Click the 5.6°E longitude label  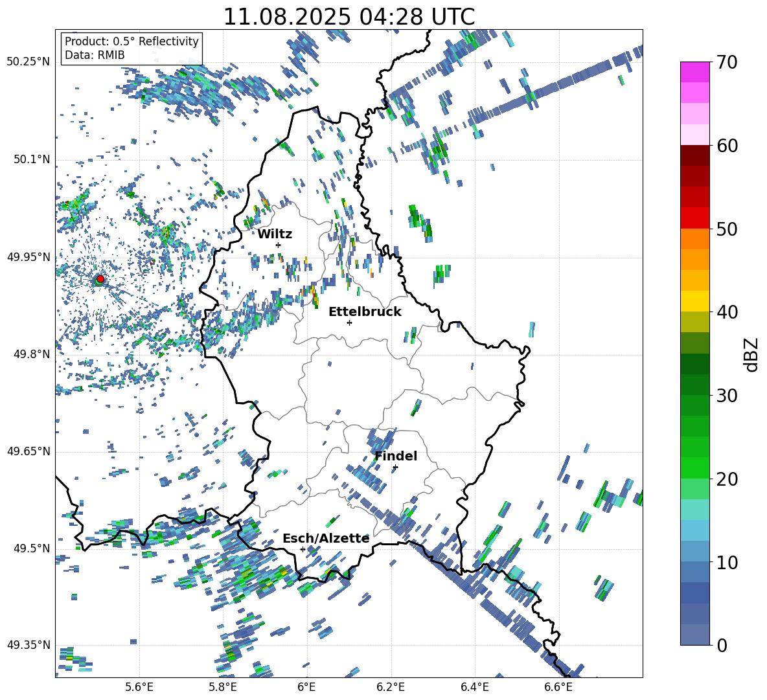(x=139, y=688)
